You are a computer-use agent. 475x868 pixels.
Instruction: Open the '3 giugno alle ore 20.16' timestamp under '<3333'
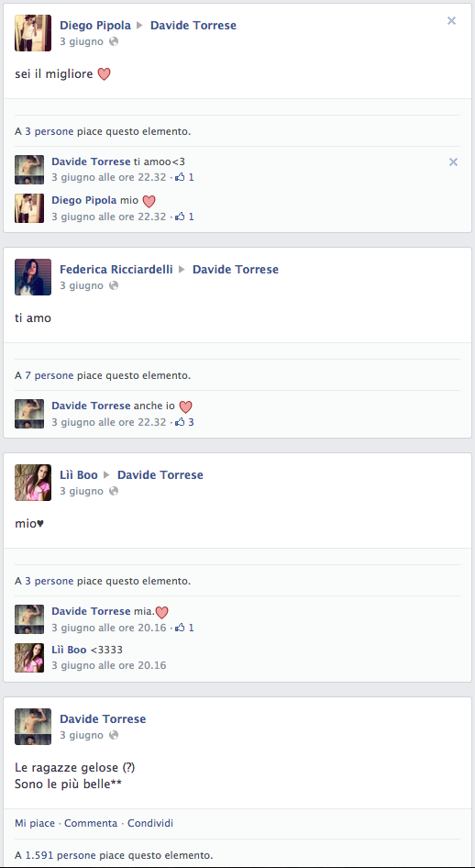click(x=109, y=665)
